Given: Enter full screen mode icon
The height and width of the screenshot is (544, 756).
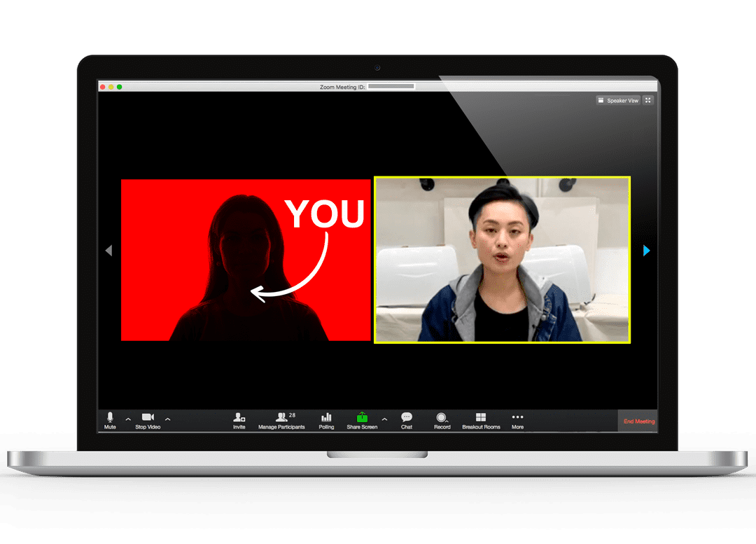Looking at the screenshot, I should 648,101.
